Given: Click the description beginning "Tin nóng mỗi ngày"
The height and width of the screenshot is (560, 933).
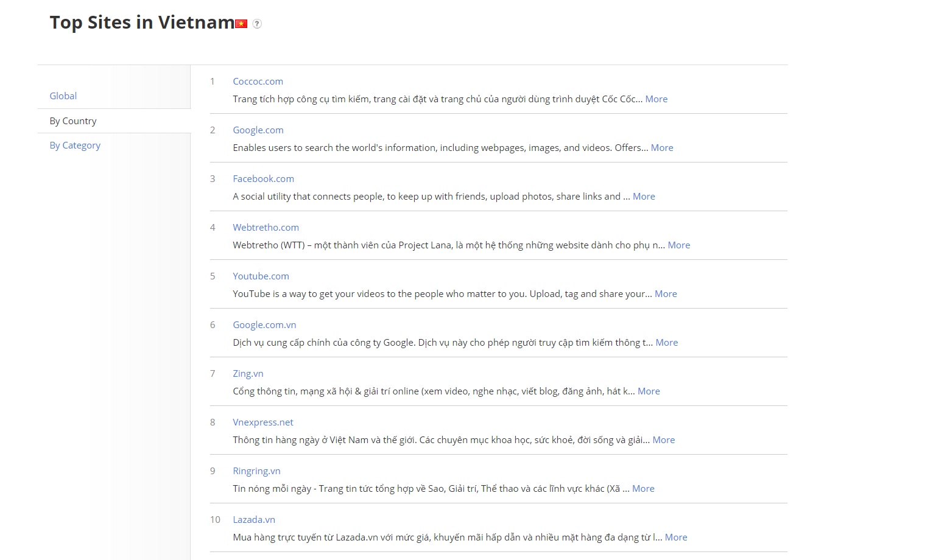Looking at the screenshot, I should click(x=431, y=489).
